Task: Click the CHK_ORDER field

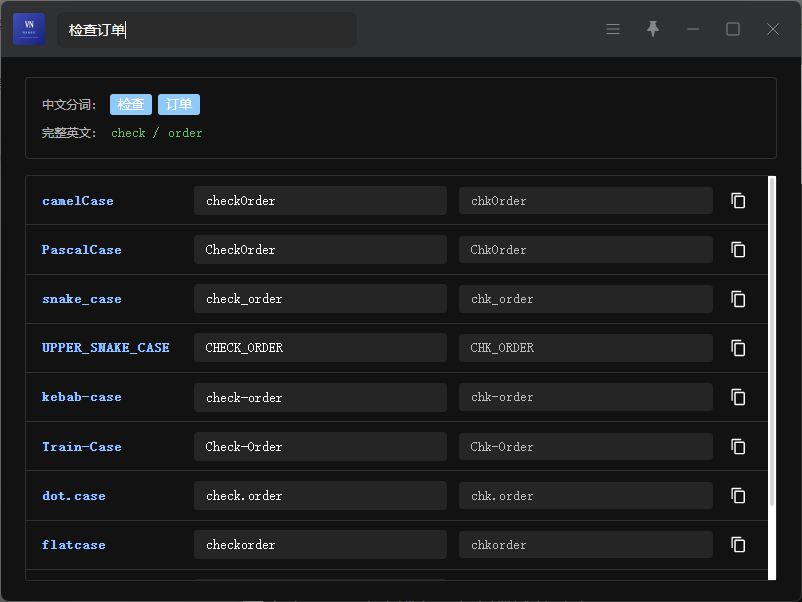Action: tap(586, 348)
